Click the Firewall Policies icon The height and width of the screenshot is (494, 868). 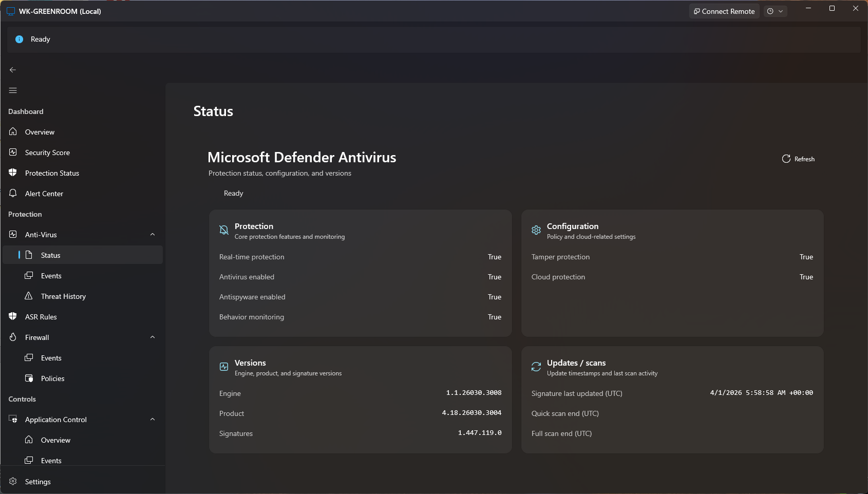click(29, 378)
